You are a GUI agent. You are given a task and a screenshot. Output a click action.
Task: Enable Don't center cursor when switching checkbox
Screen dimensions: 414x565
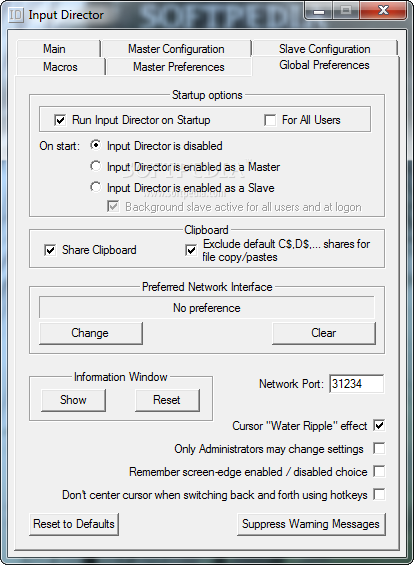[x=379, y=494]
